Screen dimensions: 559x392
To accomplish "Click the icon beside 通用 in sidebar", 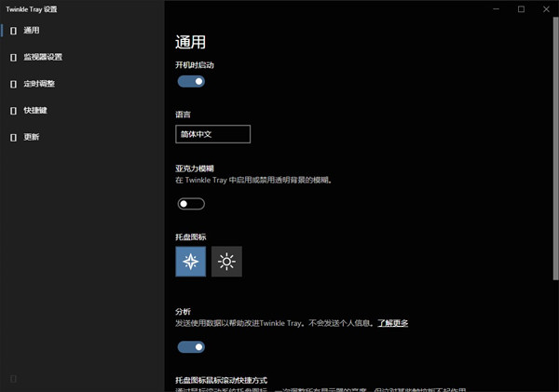I will point(13,31).
